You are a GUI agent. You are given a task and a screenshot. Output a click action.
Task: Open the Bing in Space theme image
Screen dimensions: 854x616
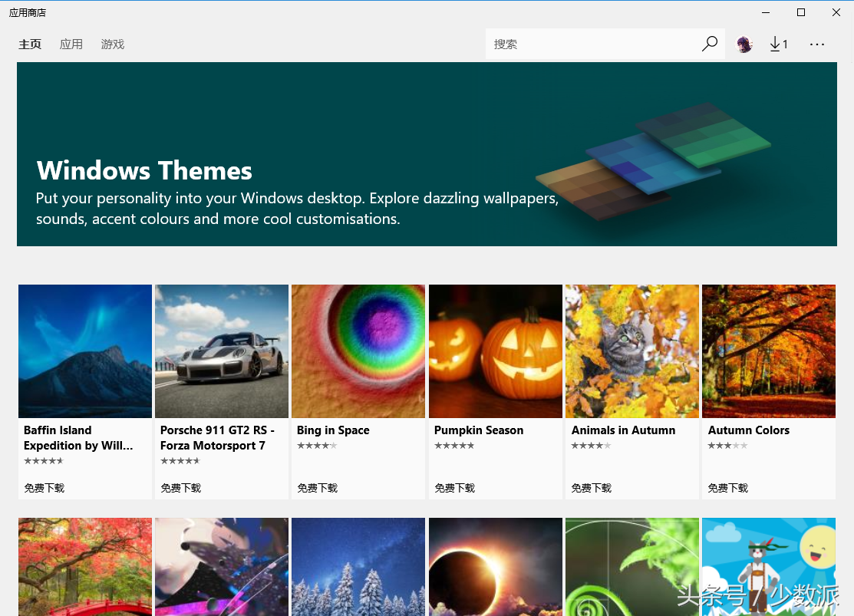click(358, 351)
